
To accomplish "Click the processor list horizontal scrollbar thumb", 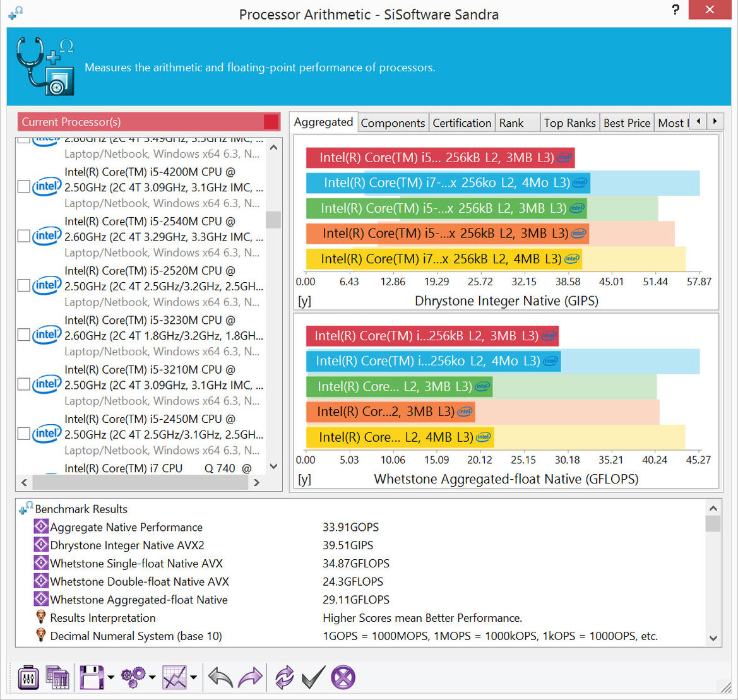I will 140,482.
